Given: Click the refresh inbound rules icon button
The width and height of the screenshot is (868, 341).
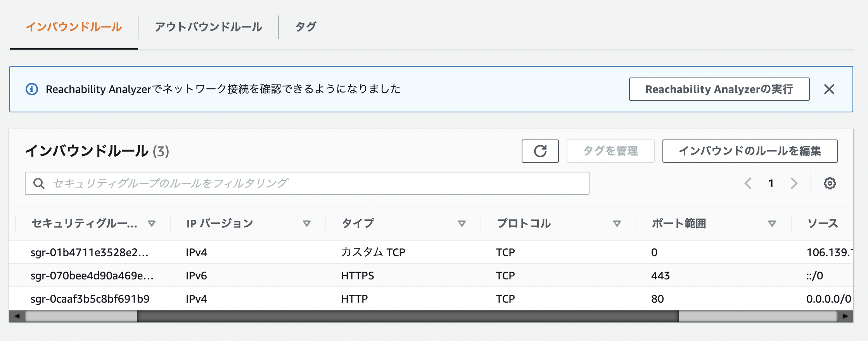Looking at the screenshot, I should click(x=540, y=151).
